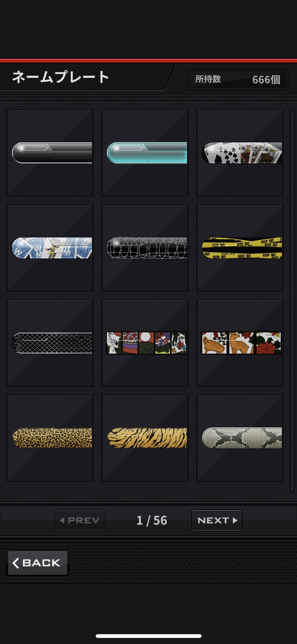Select the torn chain-link mesh nameplate
The image size is (297, 644).
pos(50,343)
